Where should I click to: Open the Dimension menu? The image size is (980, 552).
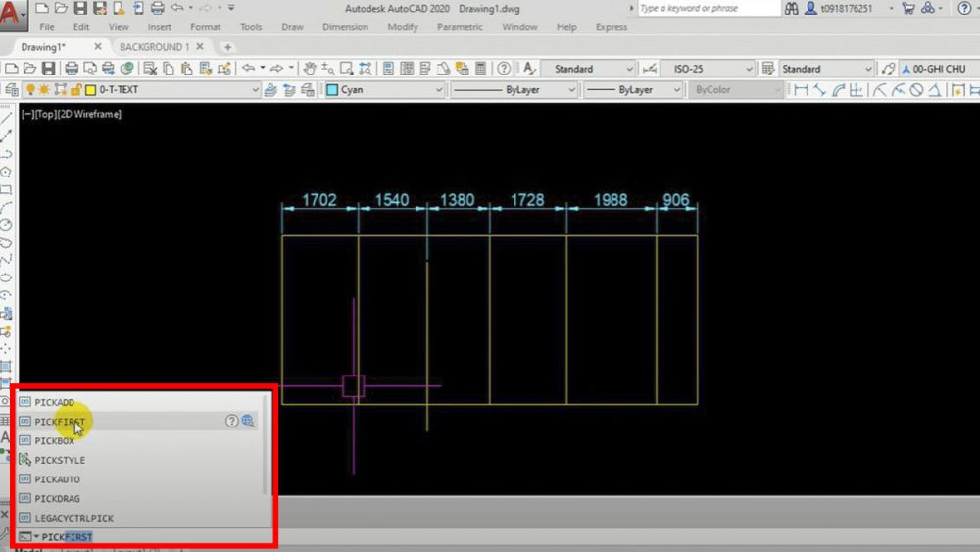[345, 27]
